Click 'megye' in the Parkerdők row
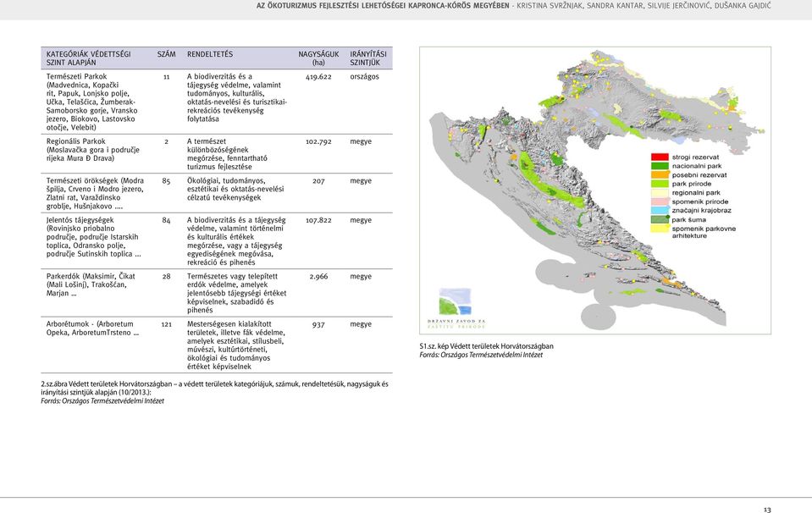Screen dimensions: 812x513 361,277
